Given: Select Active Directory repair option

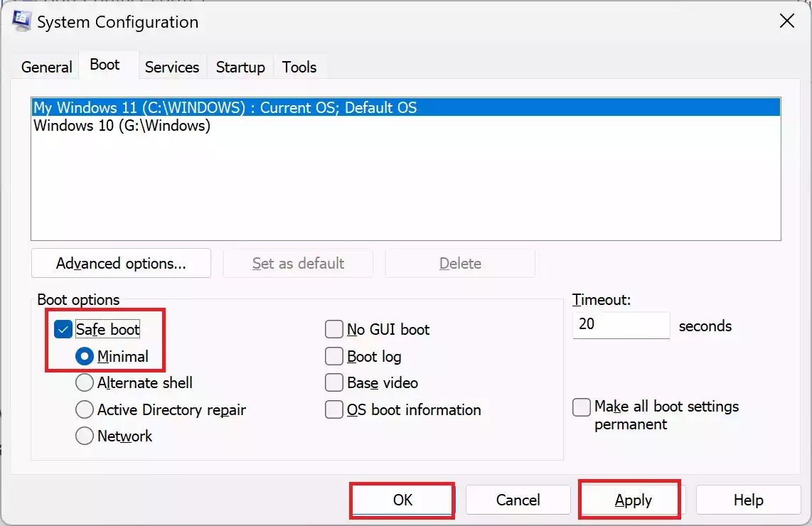Looking at the screenshot, I should [84, 409].
